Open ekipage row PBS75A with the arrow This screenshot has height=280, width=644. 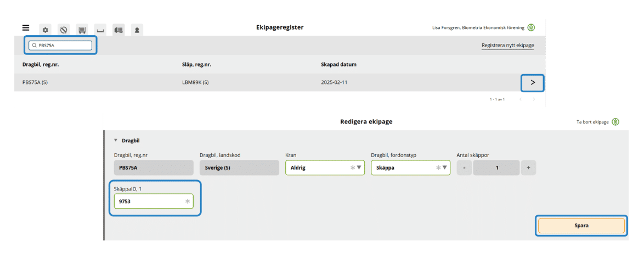click(x=532, y=83)
